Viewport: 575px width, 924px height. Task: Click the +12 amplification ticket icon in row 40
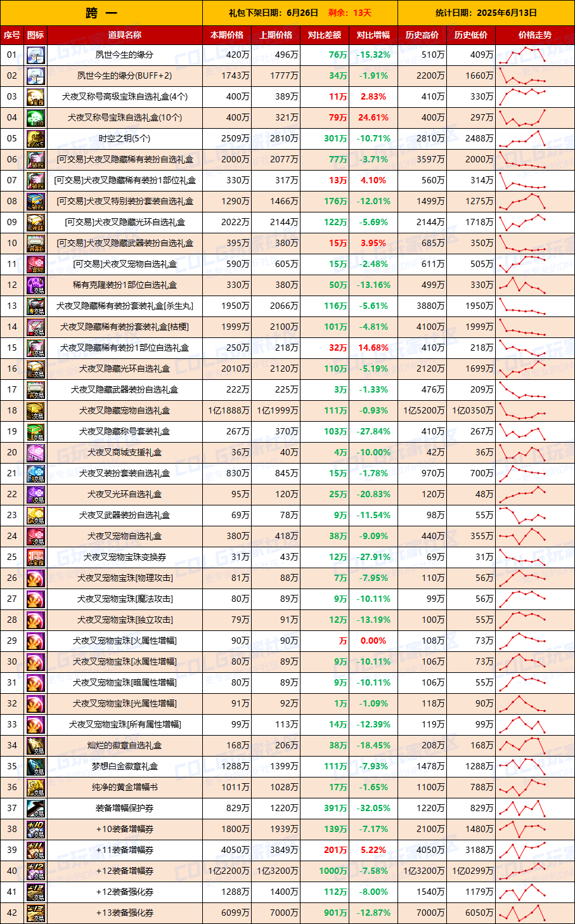36,871
